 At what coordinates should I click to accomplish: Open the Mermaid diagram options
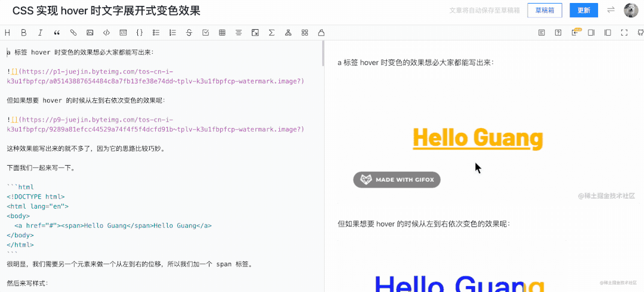pos(288,33)
